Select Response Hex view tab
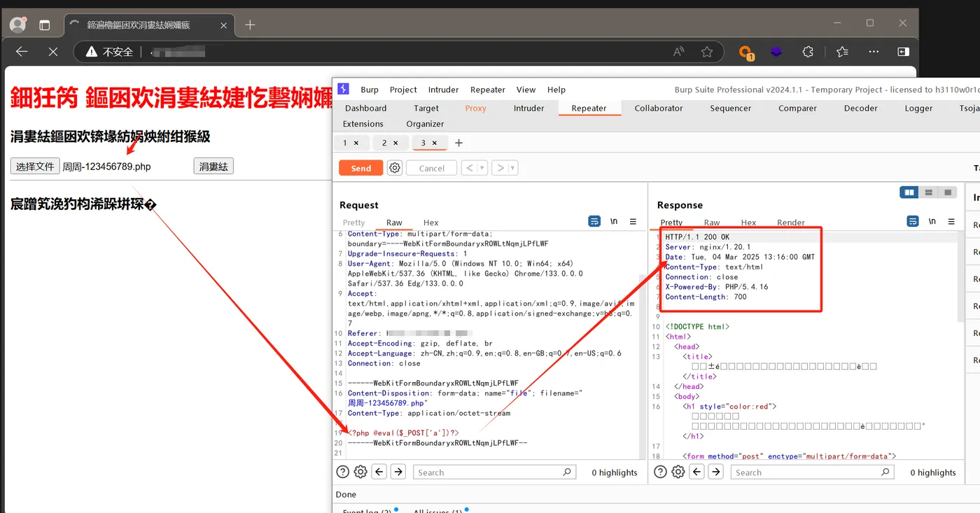The image size is (980, 513). tap(748, 223)
